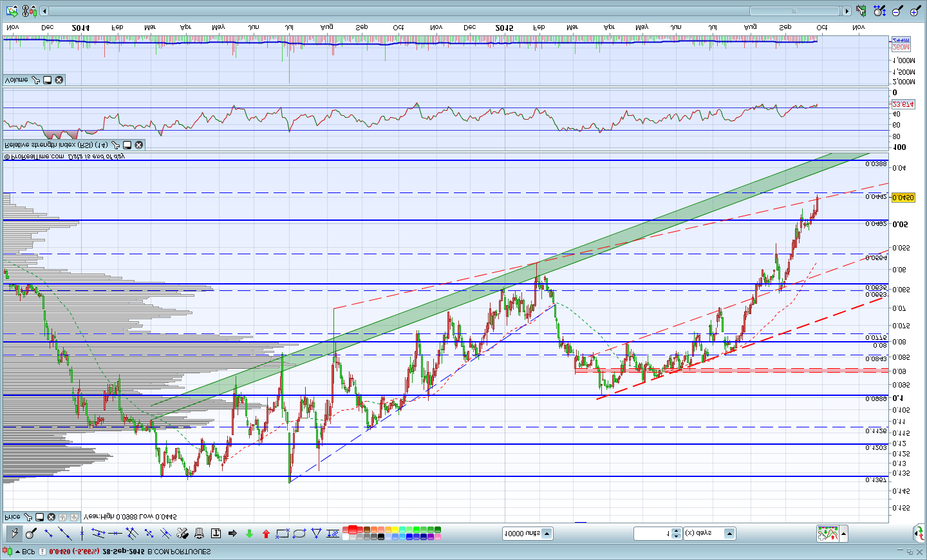Screen dimensions: 927x560
Task: Open the Volume panel settings wrench
Action: [x=35, y=80]
